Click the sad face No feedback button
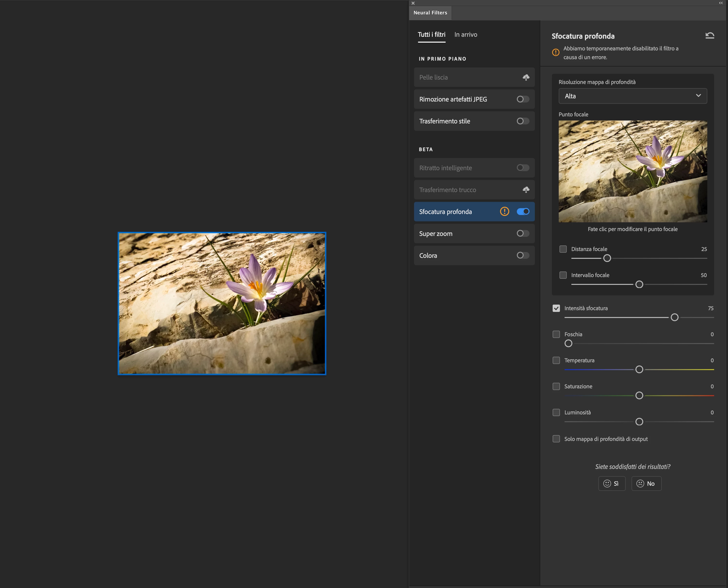 (x=646, y=483)
